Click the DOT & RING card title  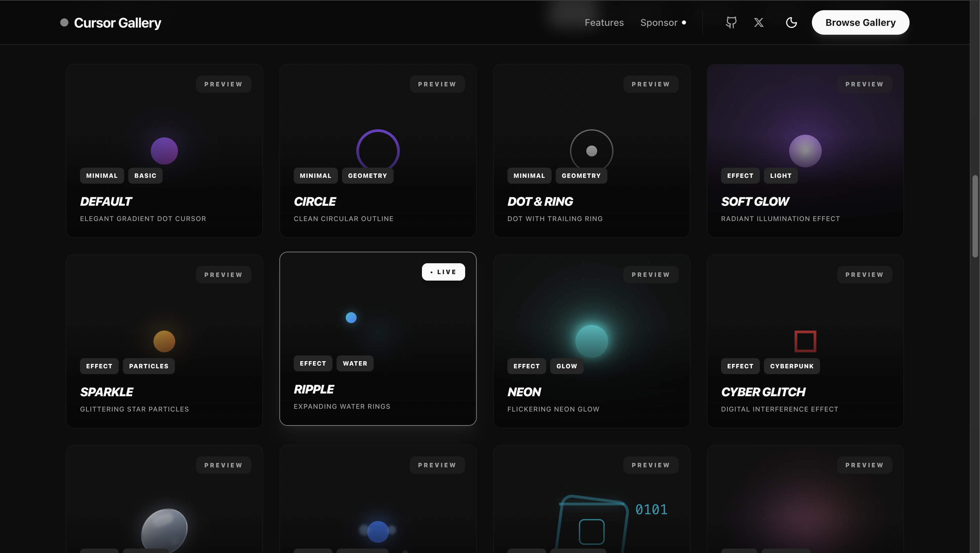click(540, 202)
